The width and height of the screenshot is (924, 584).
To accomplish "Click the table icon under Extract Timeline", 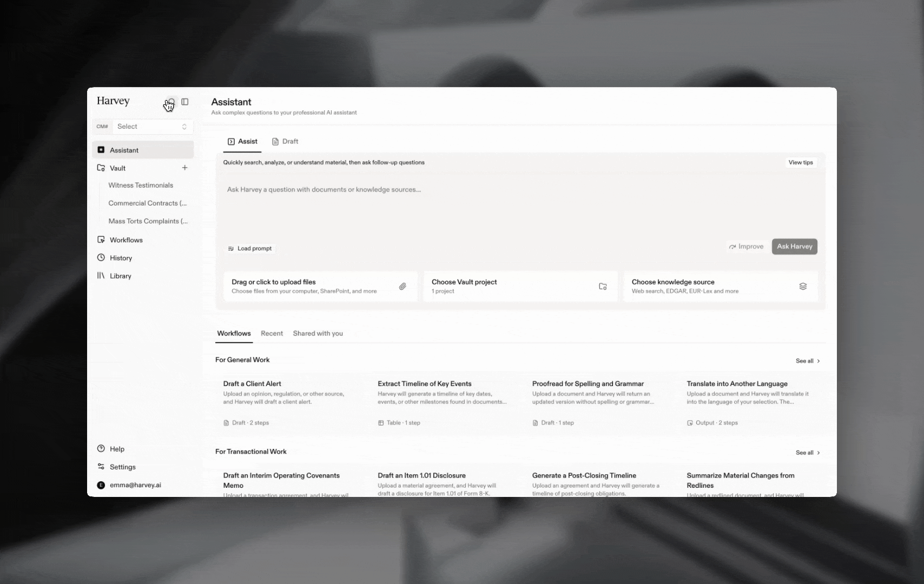I will 381,423.
